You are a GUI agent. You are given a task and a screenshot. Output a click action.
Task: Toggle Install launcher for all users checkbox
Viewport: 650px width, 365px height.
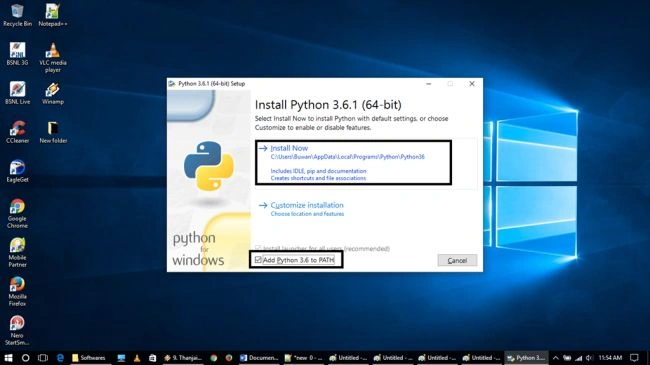pyautogui.click(x=258, y=248)
